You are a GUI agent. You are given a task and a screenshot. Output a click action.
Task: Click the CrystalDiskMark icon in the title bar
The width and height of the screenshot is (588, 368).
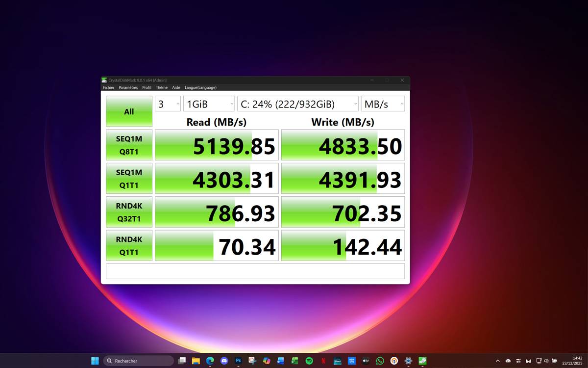point(104,79)
